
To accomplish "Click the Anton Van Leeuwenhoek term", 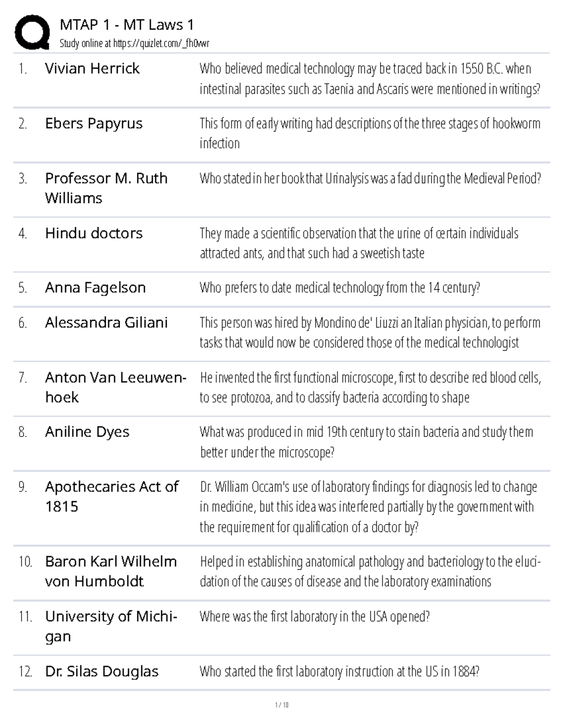I will pyautogui.click(x=115, y=387).
